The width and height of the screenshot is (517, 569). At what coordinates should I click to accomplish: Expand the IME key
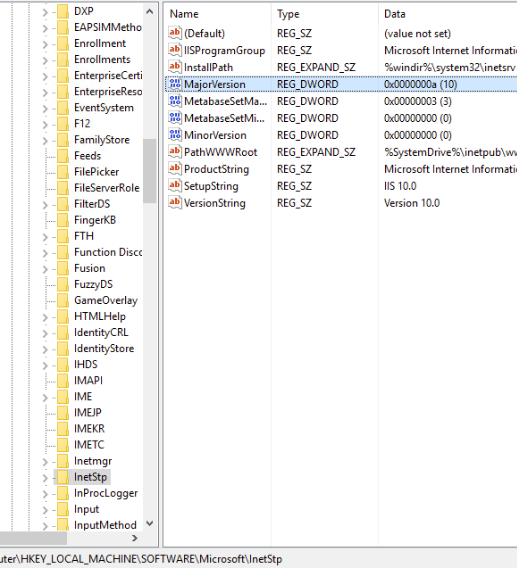45,398
